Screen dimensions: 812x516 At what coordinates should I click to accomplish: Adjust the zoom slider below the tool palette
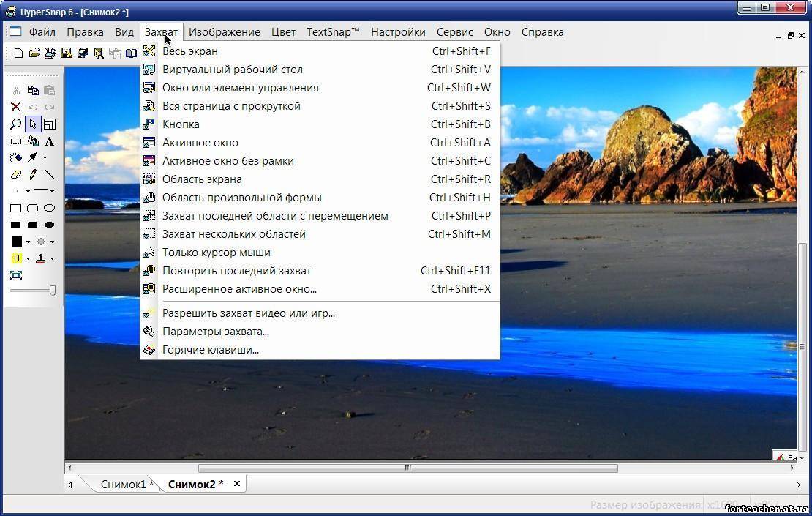coord(53,290)
